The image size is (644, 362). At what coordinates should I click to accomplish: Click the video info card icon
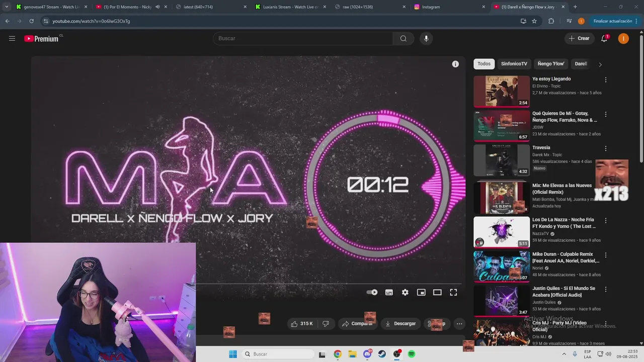pos(455,64)
